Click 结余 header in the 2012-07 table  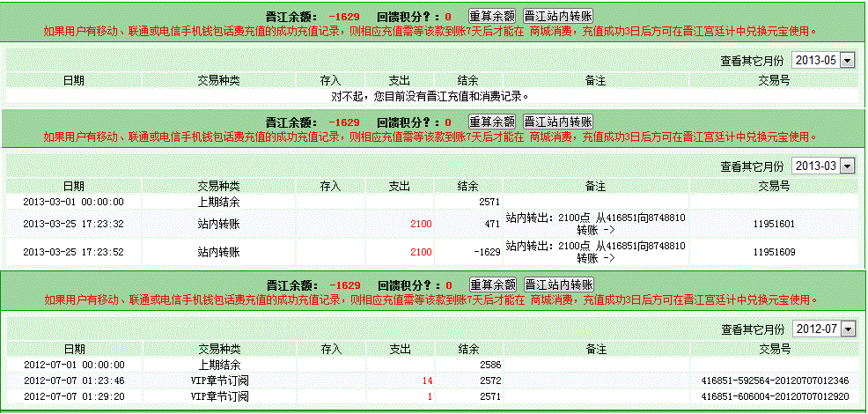click(x=468, y=349)
